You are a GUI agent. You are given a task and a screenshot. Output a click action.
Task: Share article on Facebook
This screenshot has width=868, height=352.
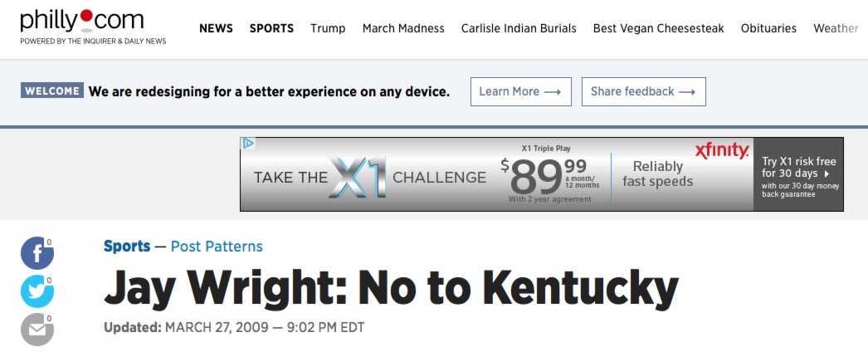[37, 253]
